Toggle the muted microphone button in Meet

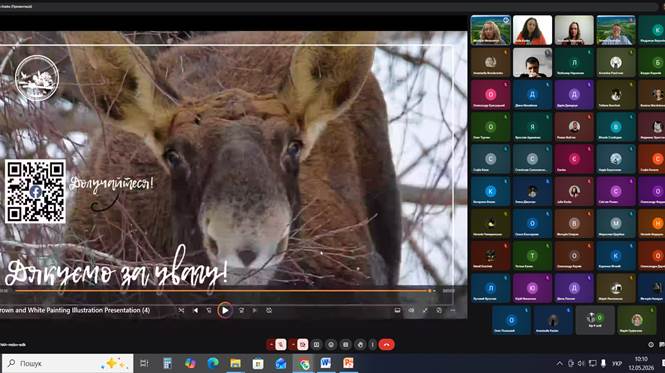pyautogui.click(x=281, y=345)
